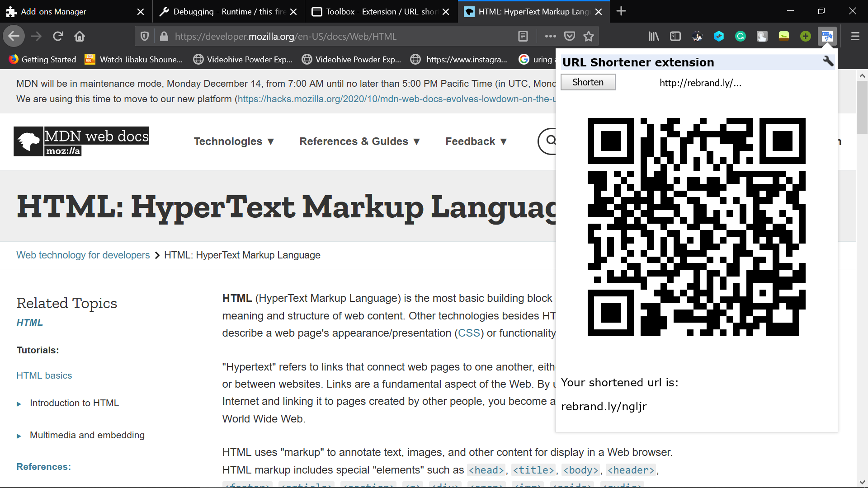Save page to Pocket icon

pyautogui.click(x=570, y=36)
